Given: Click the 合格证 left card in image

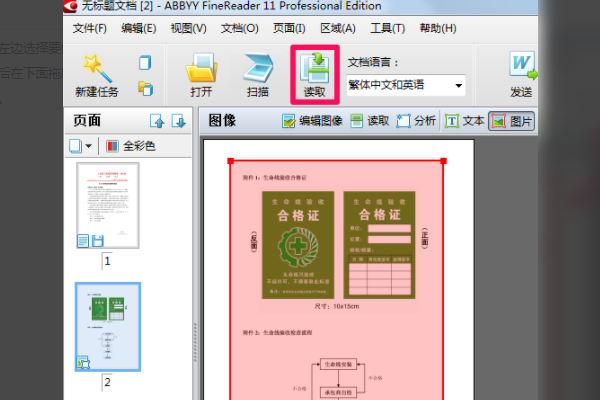Looking at the screenshot, I should [x=298, y=245].
